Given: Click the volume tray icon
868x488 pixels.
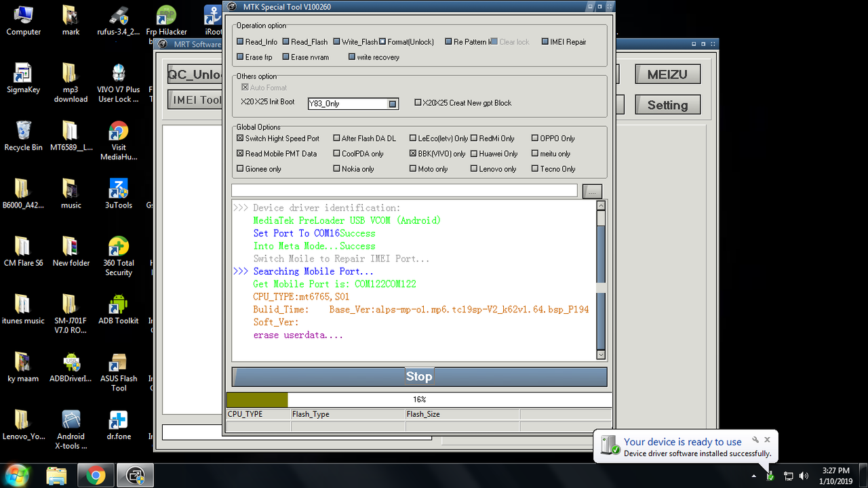Looking at the screenshot, I should pos(804,476).
